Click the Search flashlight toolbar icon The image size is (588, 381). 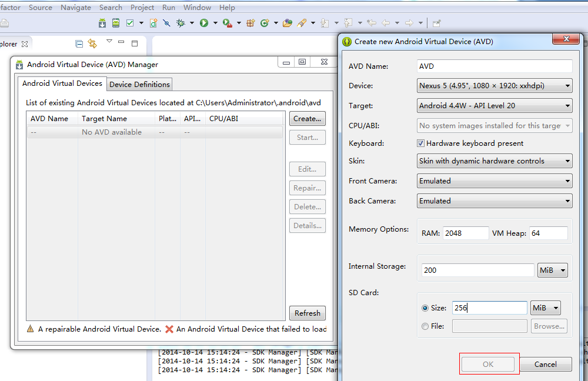(302, 24)
